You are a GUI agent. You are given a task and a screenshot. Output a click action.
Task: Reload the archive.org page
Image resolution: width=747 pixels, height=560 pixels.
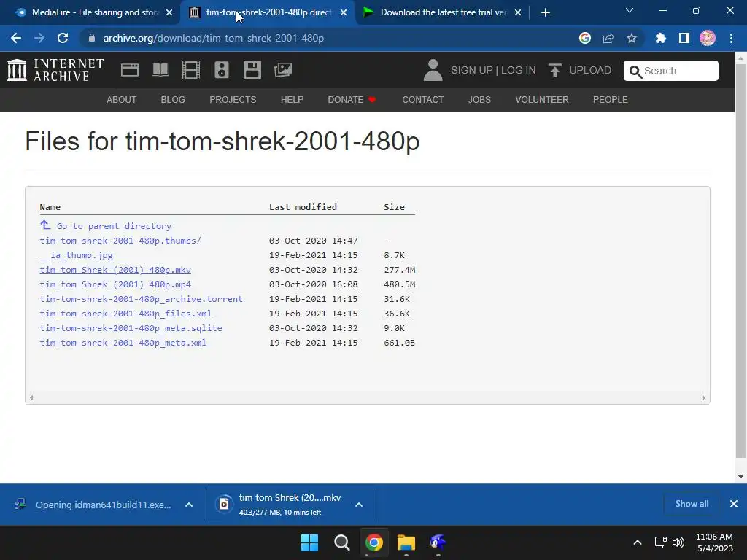tap(63, 38)
